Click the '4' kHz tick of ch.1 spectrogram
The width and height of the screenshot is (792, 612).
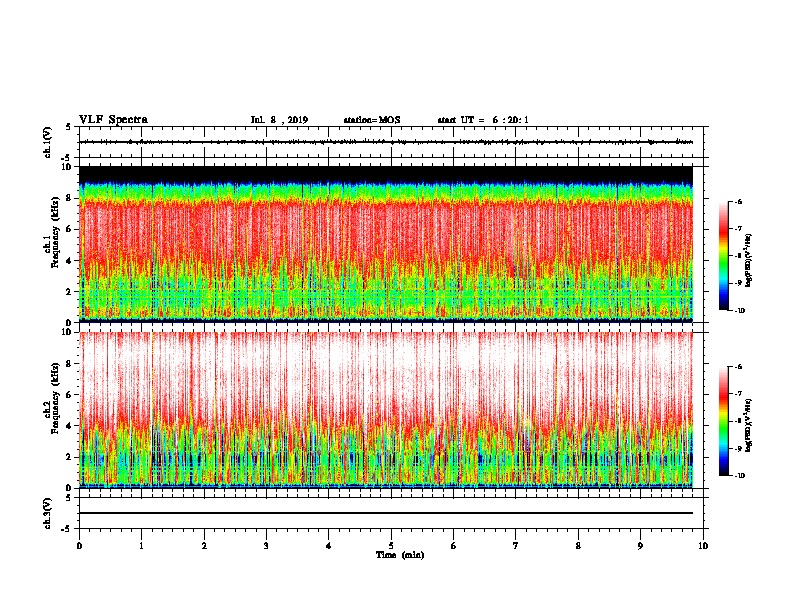tap(70, 261)
